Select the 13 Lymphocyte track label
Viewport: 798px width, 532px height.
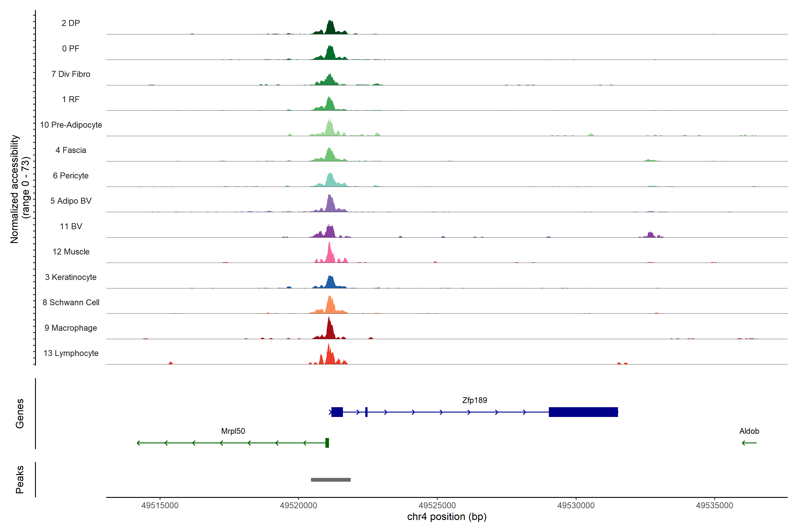click(71, 353)
